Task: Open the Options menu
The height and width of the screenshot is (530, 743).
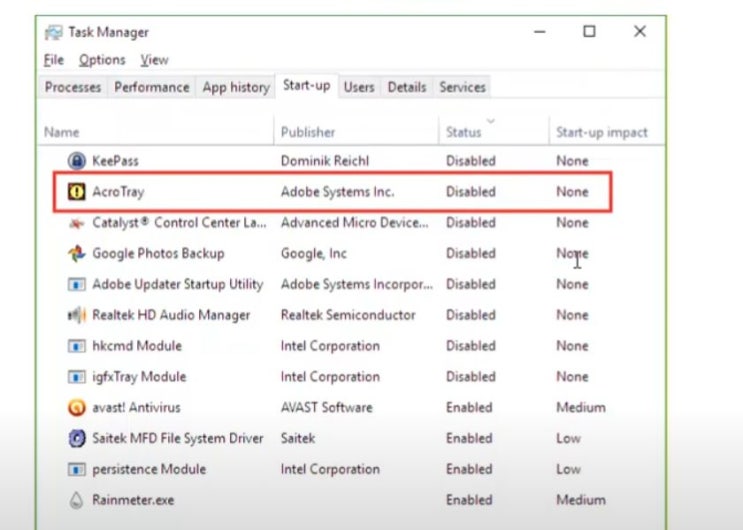Action: tap(102, 60)
